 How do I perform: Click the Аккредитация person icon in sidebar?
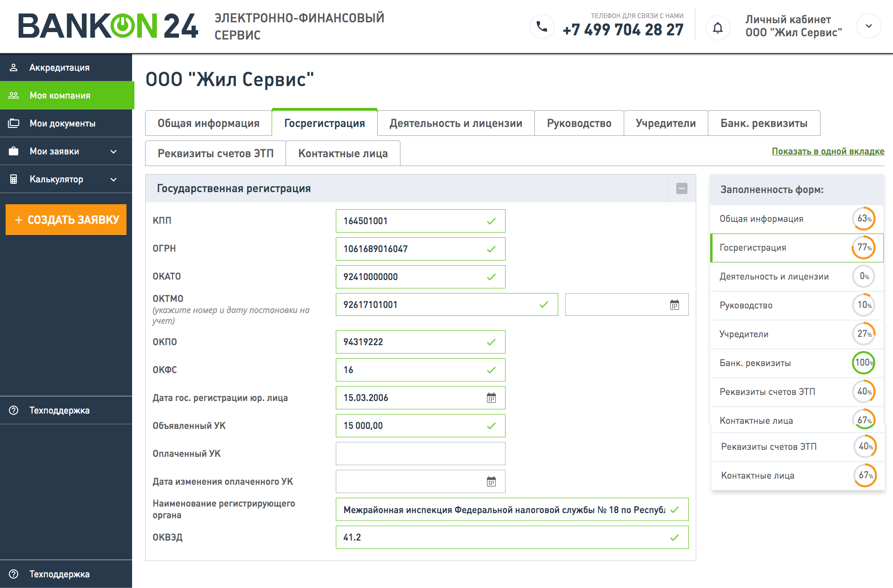pyautogui.click(x=13, y=67)
